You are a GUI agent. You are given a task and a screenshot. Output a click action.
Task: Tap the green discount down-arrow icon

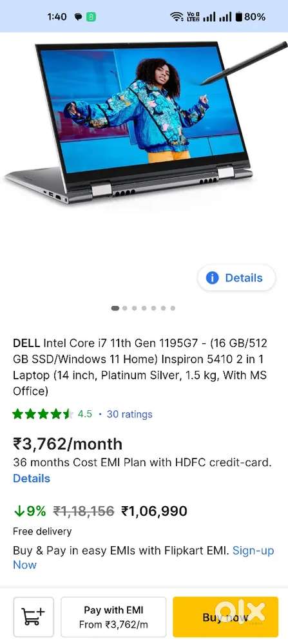point(19,511)
